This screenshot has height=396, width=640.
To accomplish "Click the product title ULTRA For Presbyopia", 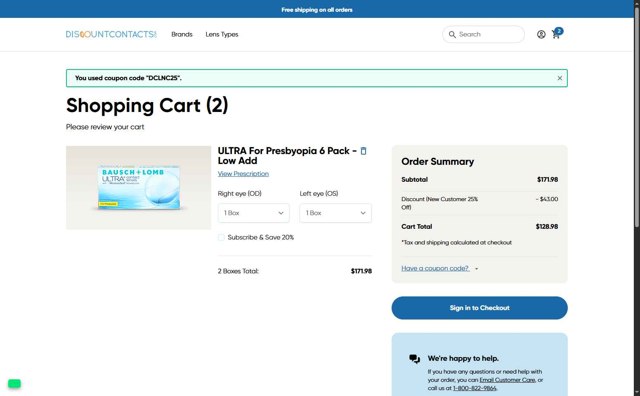I will (288, 156).
